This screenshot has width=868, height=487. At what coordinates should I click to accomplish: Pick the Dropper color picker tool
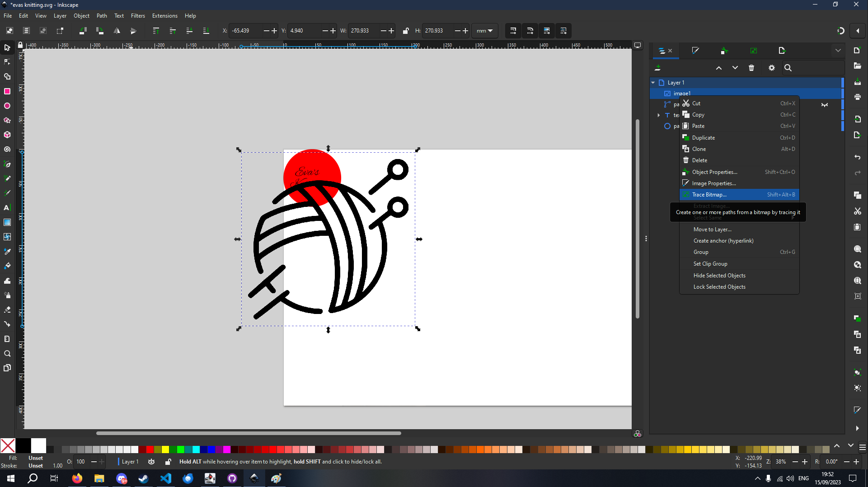(x=7, y=251)
